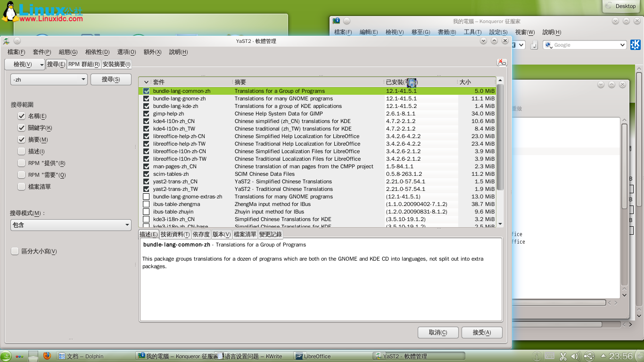The image size is (644, 362).
Task: Open the 變更記錄 details tab
Action: (x=270, y=234)
